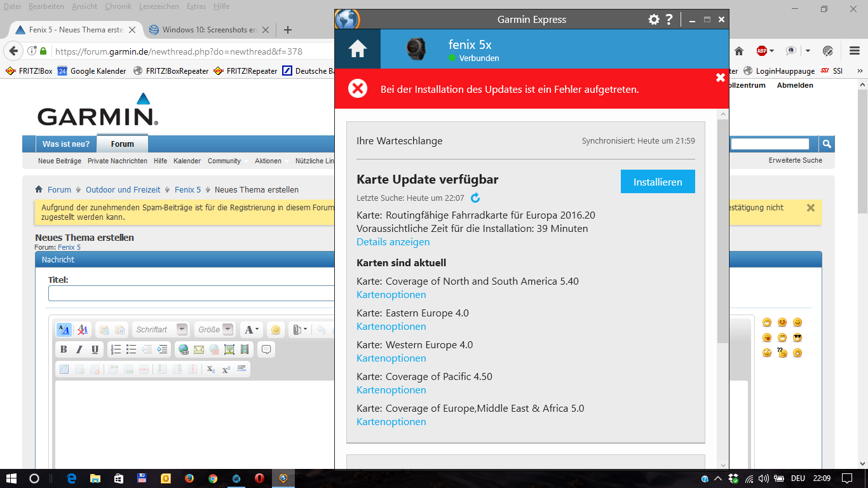Open the text color dropdown
Image resolution: width=868 pixels, height=488 pixels.
pyautogui.click(x=252, y=330)
